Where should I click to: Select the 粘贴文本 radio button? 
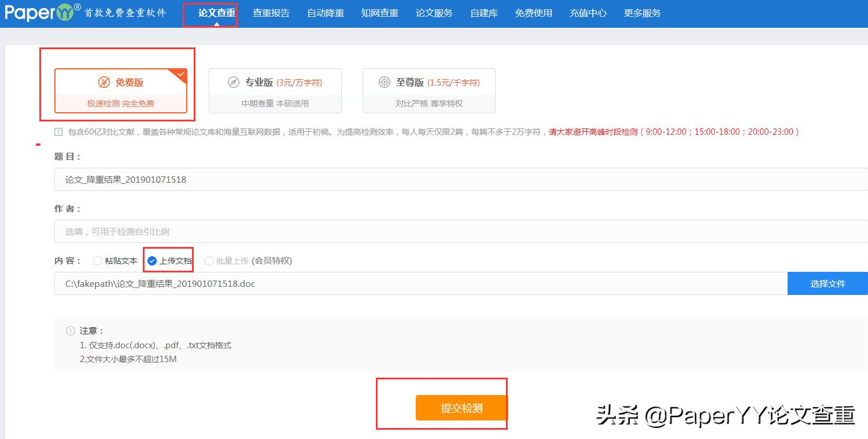[97, 260]
